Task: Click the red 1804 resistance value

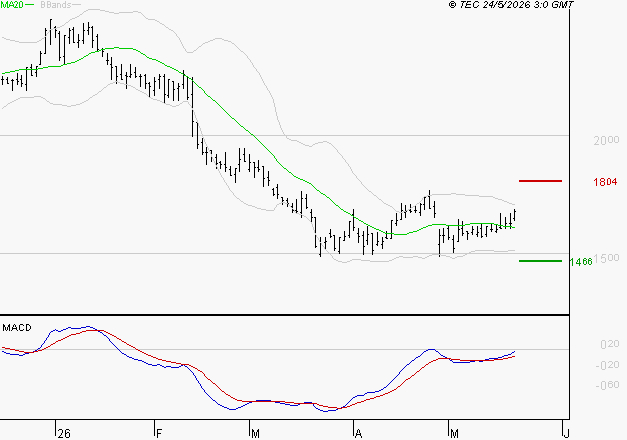Action: tap(605, 182)
